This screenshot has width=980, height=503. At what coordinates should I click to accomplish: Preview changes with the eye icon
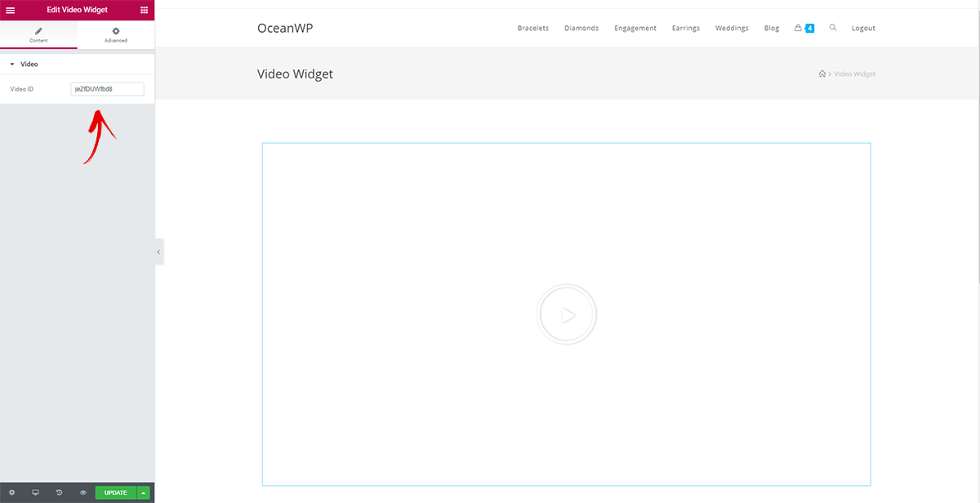82,492
